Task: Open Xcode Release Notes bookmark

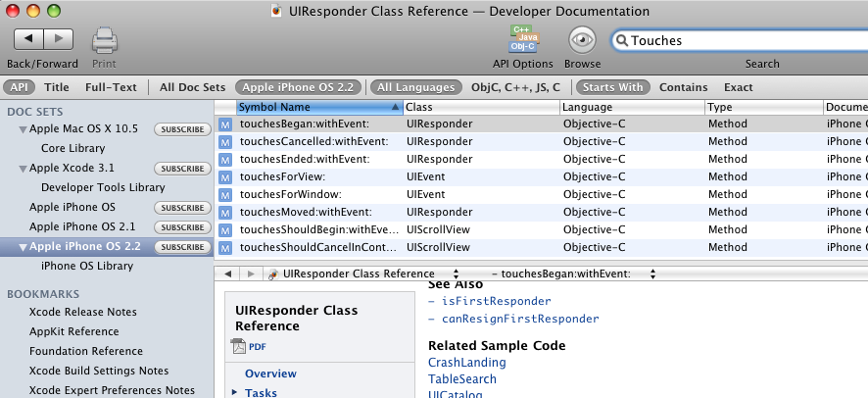Action: (83, 312)
